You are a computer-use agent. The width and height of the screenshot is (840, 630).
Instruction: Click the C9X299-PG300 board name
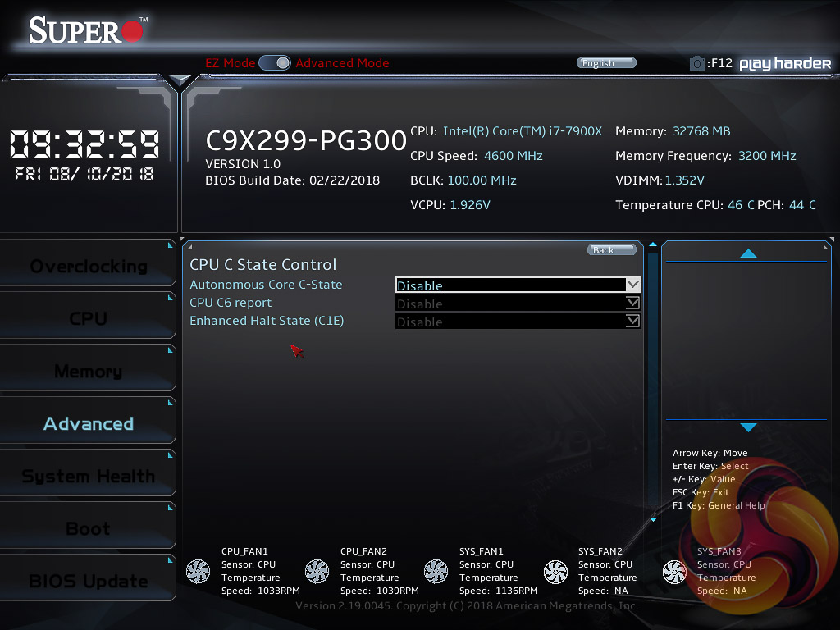click(306, 141)
